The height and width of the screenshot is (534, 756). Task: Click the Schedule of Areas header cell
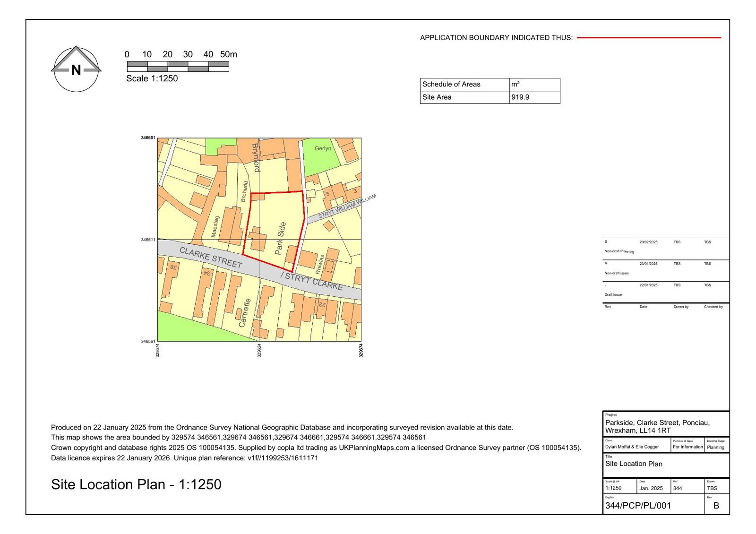pyautogui.click(x=451, y=85)
